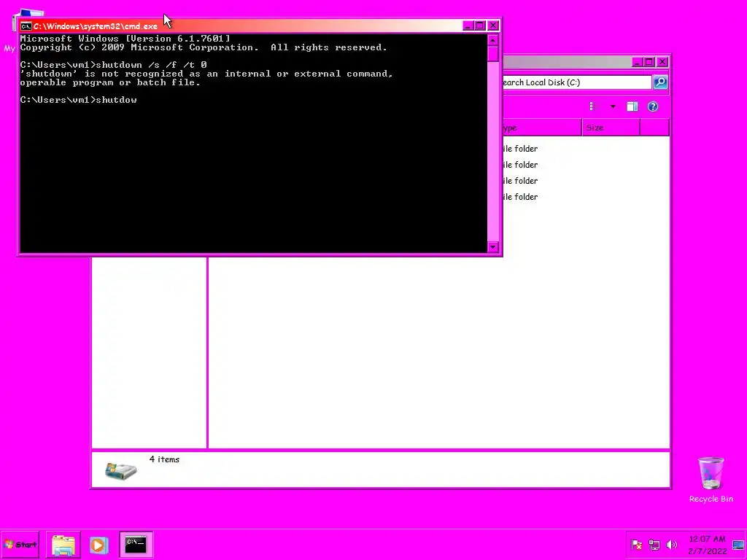
Task: Open the Start menu button
Action: tap(20, 544)
